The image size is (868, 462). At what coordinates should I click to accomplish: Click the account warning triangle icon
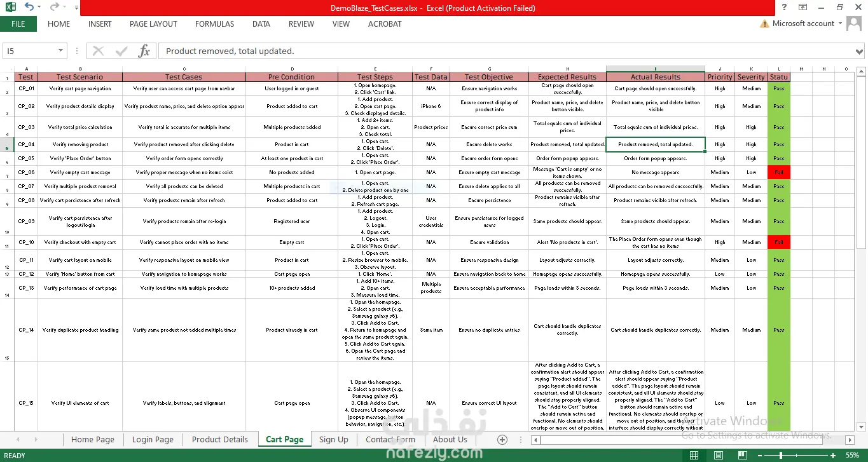764,24
